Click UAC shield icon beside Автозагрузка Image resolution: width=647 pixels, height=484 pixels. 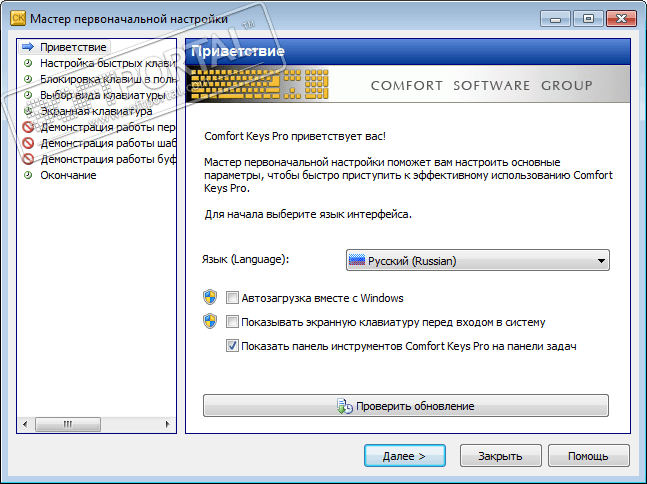[x=210, y=297]
